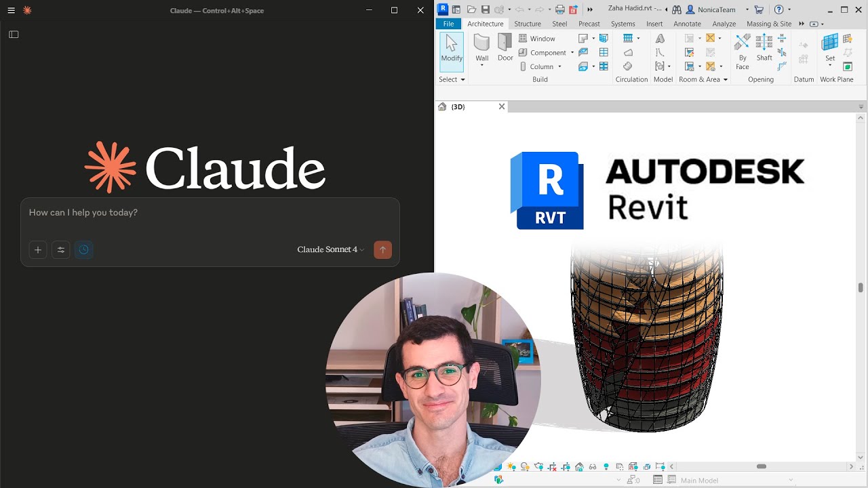The image size is (868, 488).
Task: Click the Print icon in Revit toolbar
Action: [x=560, y=9]
